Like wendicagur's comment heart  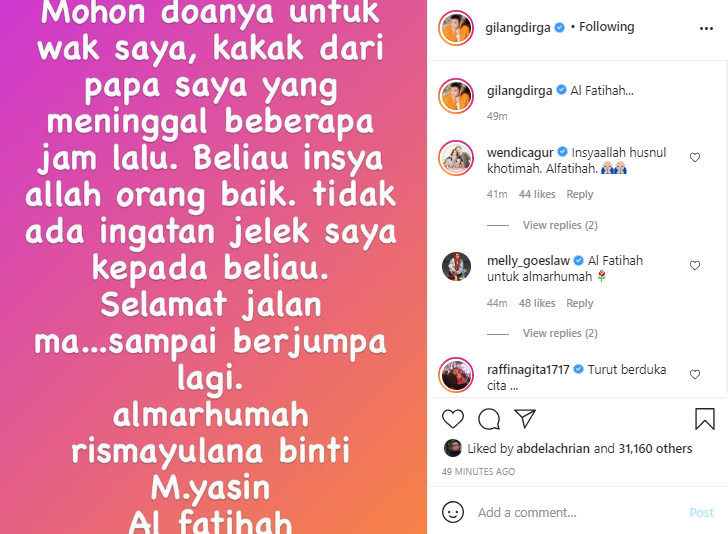695,157
